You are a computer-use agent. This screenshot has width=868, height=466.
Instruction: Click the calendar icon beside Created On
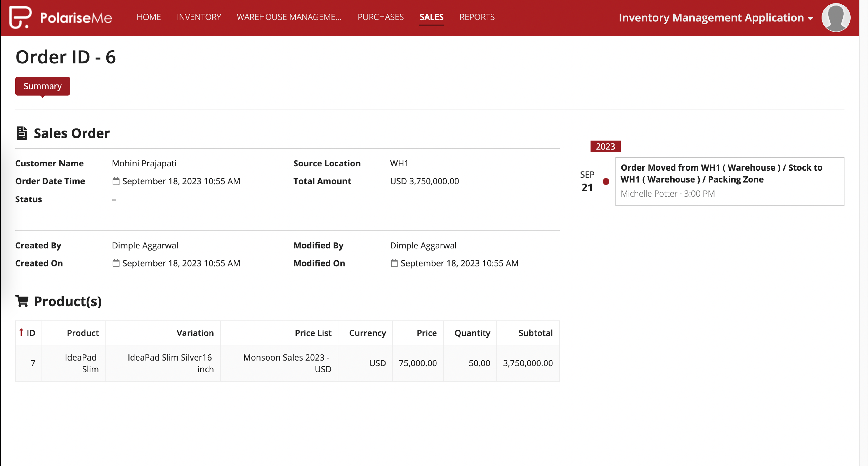point(116,263)
